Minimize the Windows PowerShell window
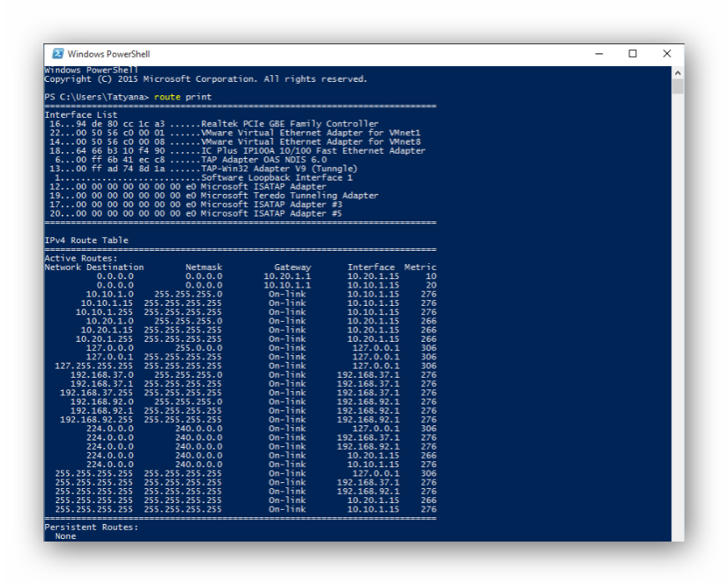The width and height of the screenshot is (728, 585). coord(599,53)
